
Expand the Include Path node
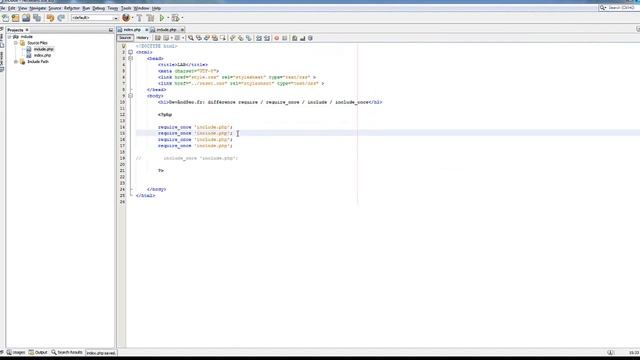(x=16, y=62)
